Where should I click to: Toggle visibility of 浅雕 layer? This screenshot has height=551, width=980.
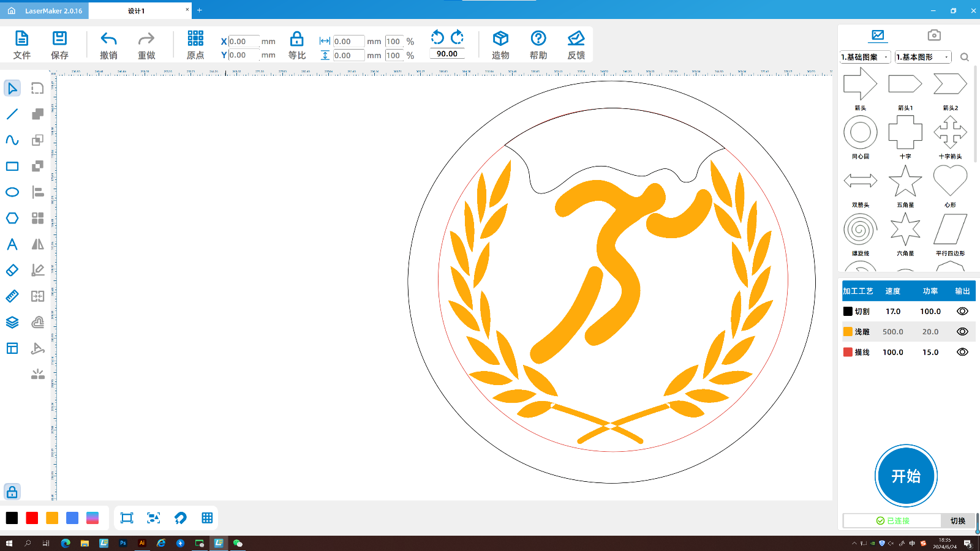962,332
